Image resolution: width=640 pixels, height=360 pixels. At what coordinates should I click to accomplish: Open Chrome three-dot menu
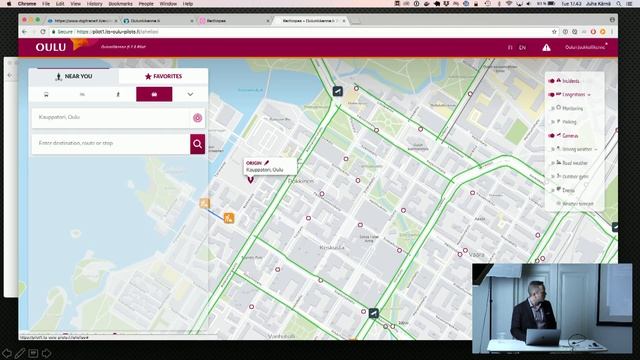coord(612,32)
